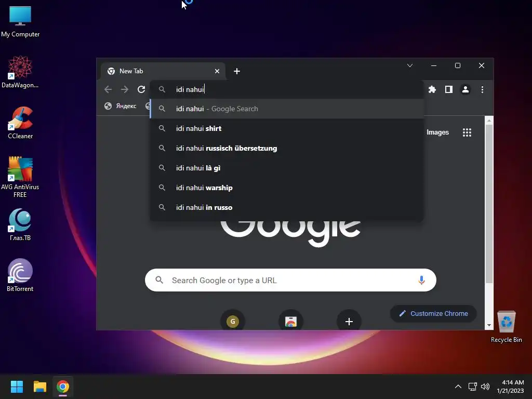Viewport: 532px width, 399px height.
Task: Open the My Computer desktop icon
Action: tap(20, 22)
